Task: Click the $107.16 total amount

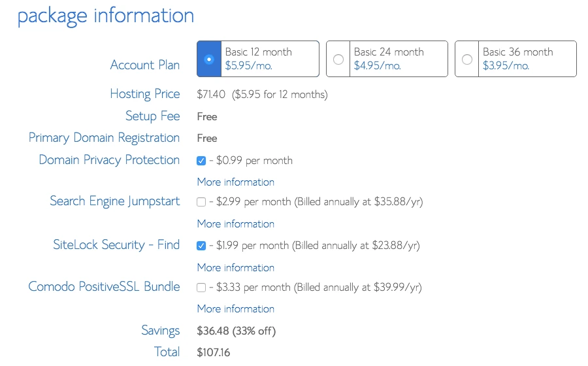Action: pyautogui.click(x=213, y=352)
